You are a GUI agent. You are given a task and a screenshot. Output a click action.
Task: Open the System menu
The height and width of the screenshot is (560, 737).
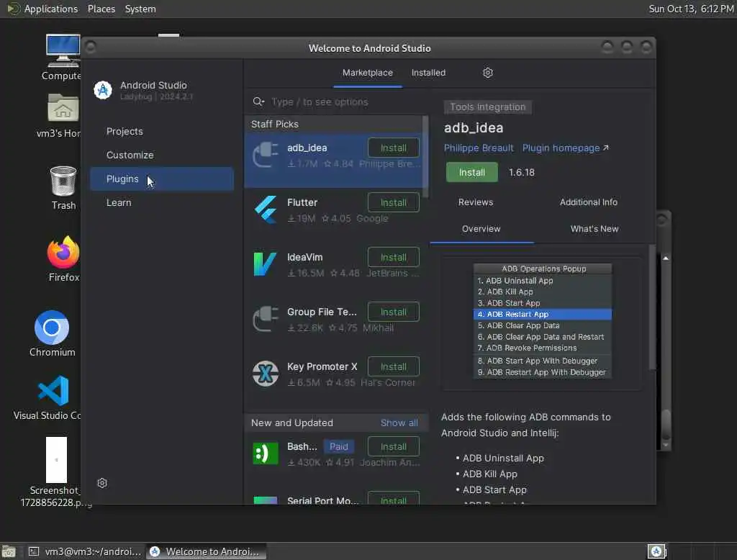click(x=140, y=9)
